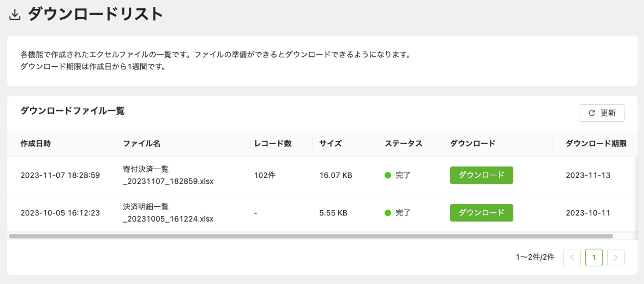Click the ダウンロード期限 column header

tap(596, 143)
